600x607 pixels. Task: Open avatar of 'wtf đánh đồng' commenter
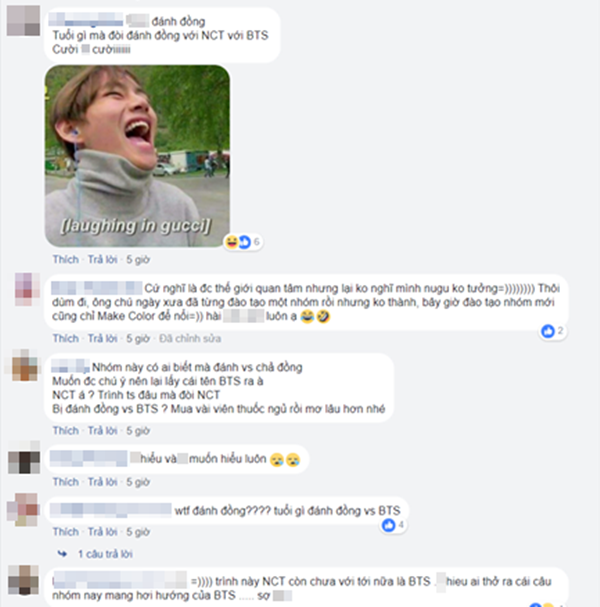[x=23, y=509]
